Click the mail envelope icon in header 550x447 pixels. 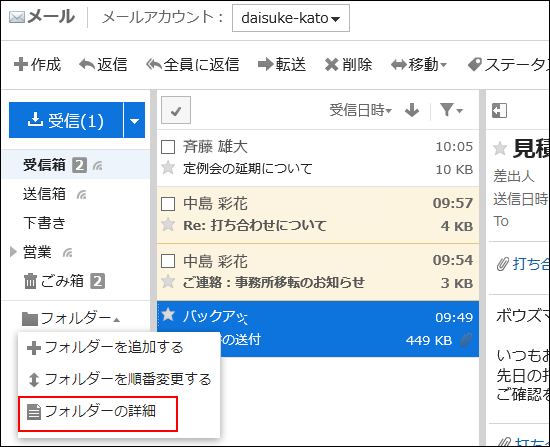16,17
